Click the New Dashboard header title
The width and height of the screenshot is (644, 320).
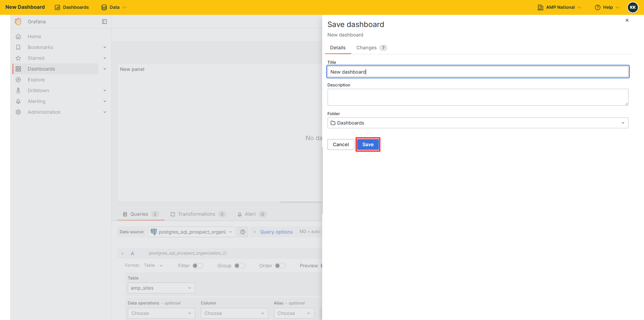[x=25, y=7]
